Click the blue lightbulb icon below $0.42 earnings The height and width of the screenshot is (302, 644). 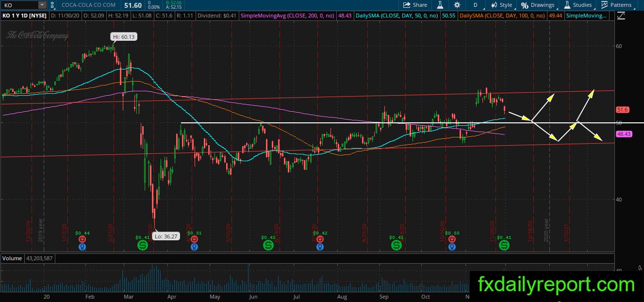(x=319, y=247)
